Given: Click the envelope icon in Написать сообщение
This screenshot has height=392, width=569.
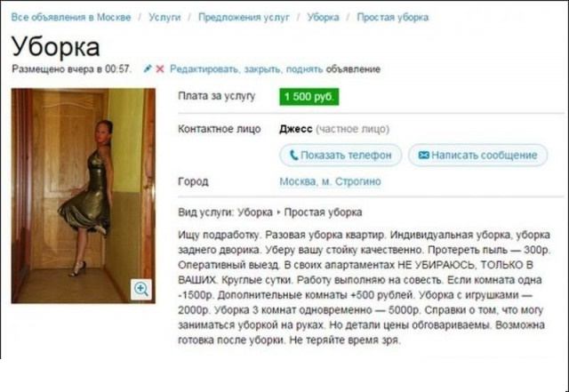Looking at the screenshot, I should point(423,156).
